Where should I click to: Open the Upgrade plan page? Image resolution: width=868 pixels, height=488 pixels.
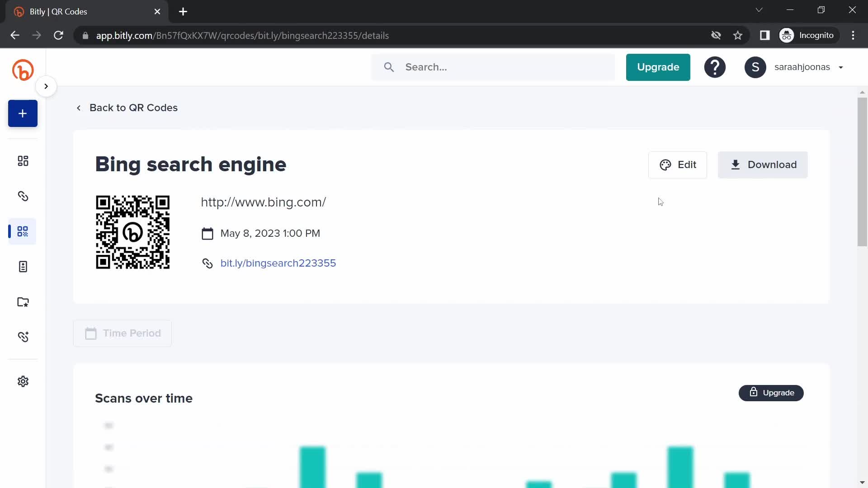point(658,67)
